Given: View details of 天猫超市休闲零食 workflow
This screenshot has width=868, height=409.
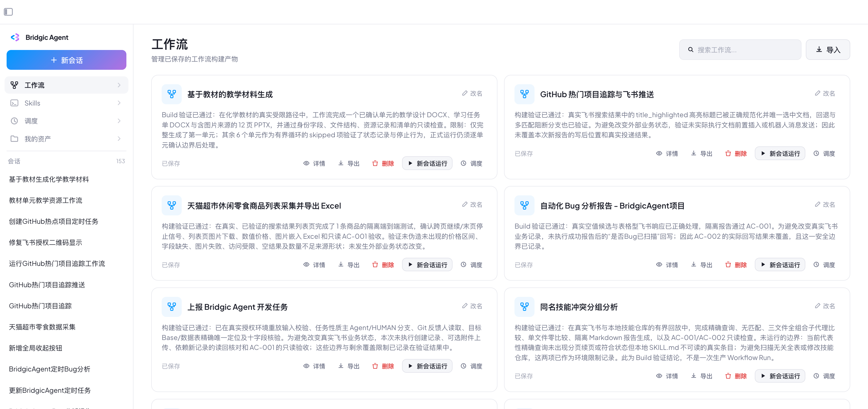Looking at the screenshot, I should tap(314, 265).
